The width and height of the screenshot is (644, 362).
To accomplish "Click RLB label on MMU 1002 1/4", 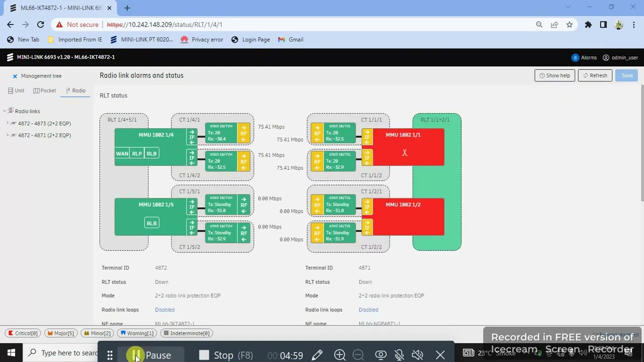I will (x=151, y=153).
